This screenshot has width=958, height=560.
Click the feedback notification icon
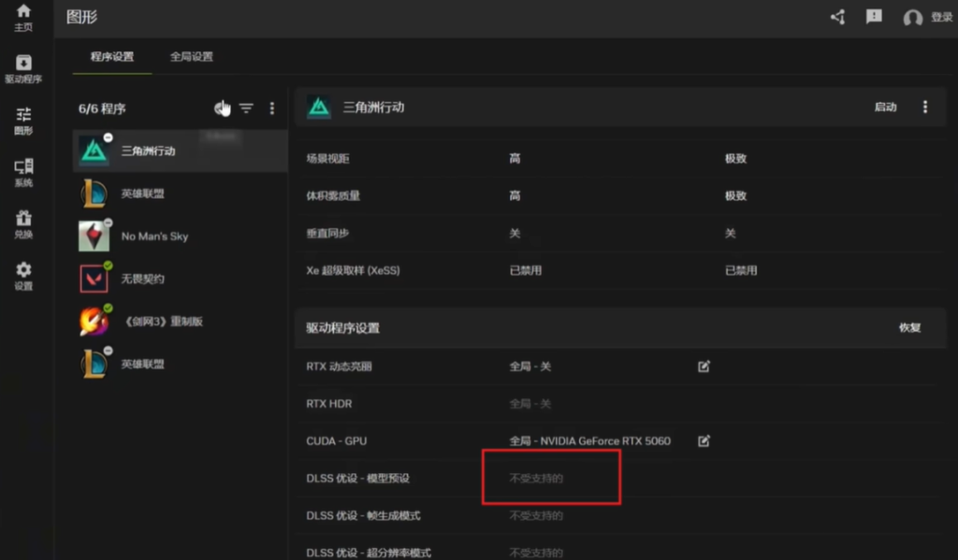pos(874,17)
